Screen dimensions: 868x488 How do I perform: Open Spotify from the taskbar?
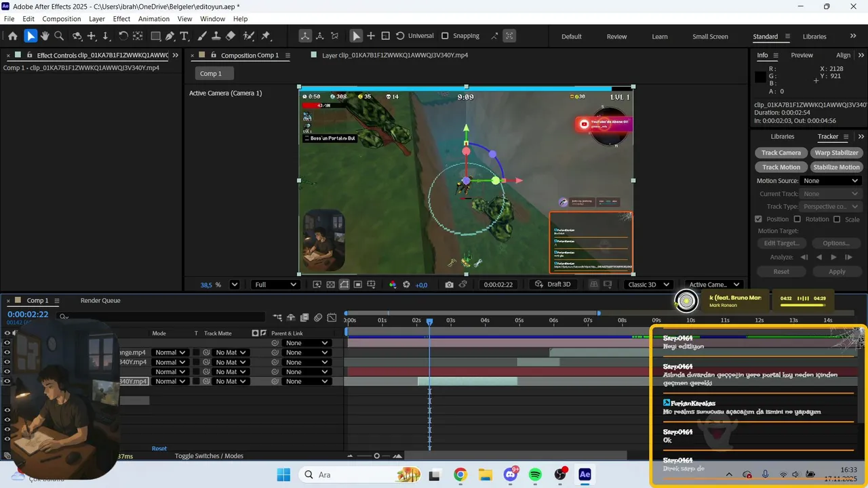coord(535,474)
